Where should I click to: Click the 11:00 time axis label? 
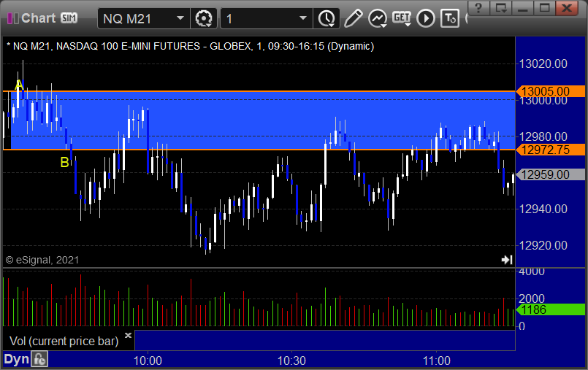pyautogui.click(x=437, y=361)
